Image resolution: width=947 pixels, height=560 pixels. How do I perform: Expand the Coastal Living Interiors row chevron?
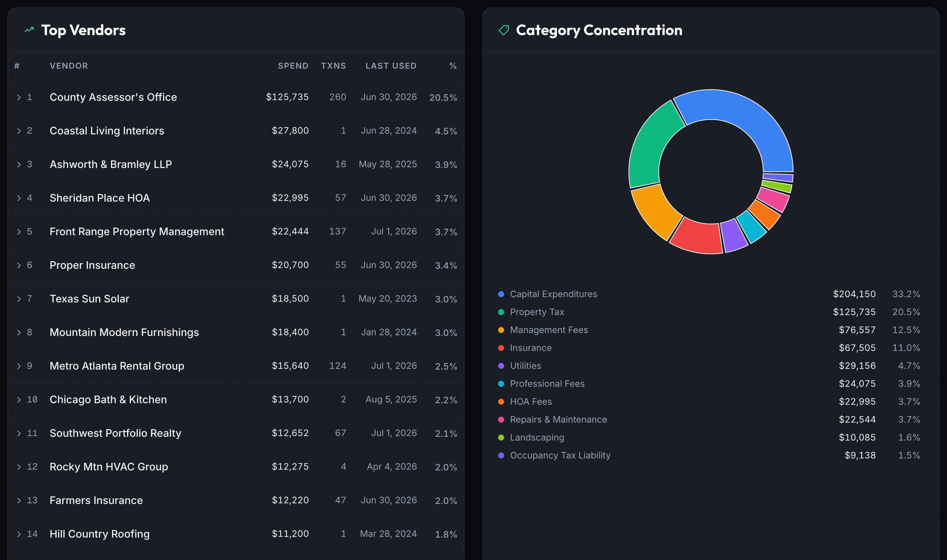point(19,131)
